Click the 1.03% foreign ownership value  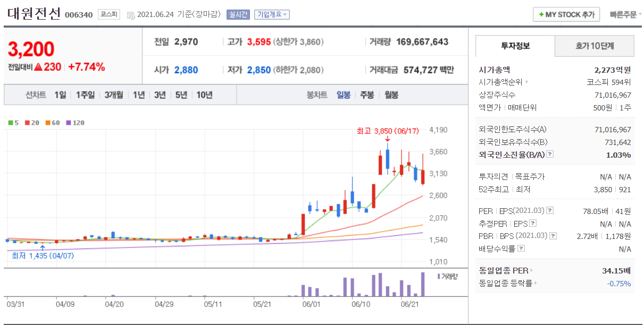(x=618, y=155)
